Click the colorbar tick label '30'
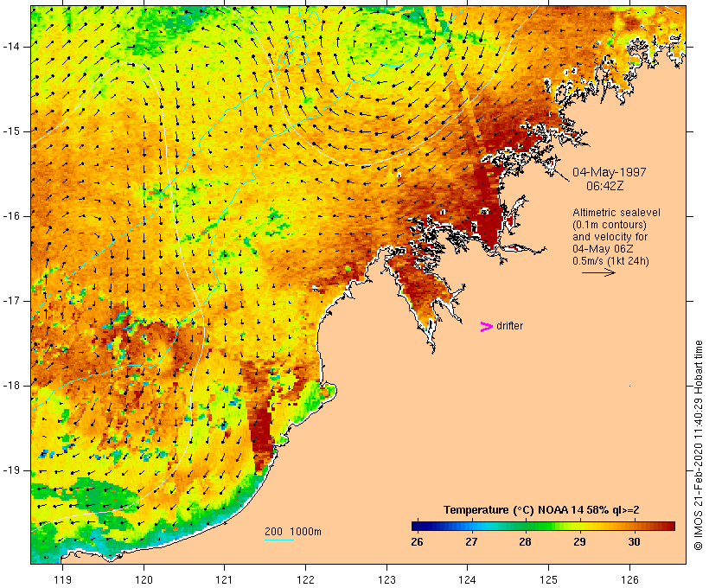 [634, 542]
